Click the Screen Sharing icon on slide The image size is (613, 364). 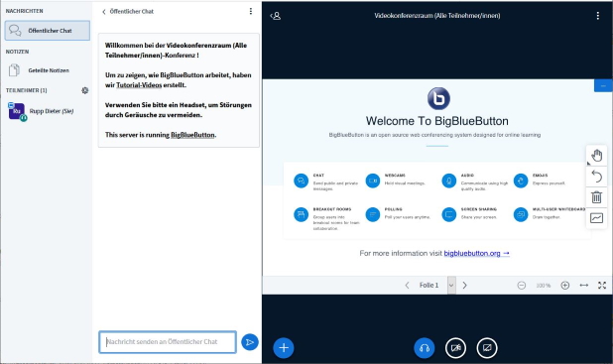(x=449, y=214)
